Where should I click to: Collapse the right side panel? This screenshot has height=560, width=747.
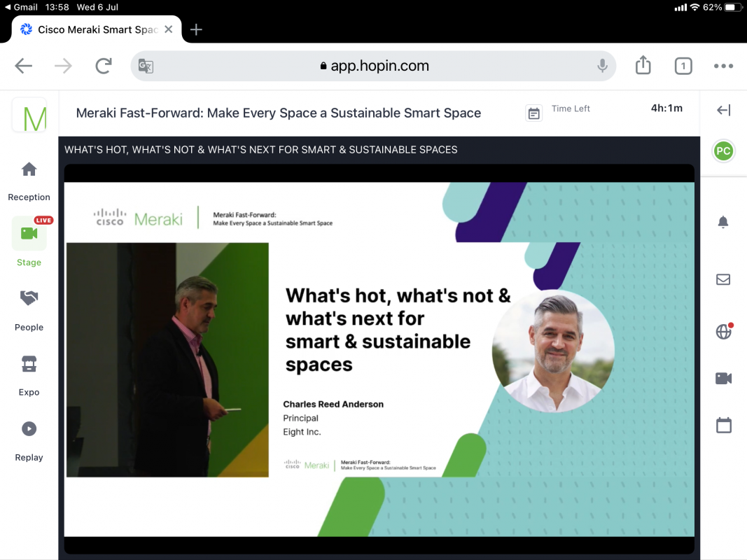tap(724, 111)
